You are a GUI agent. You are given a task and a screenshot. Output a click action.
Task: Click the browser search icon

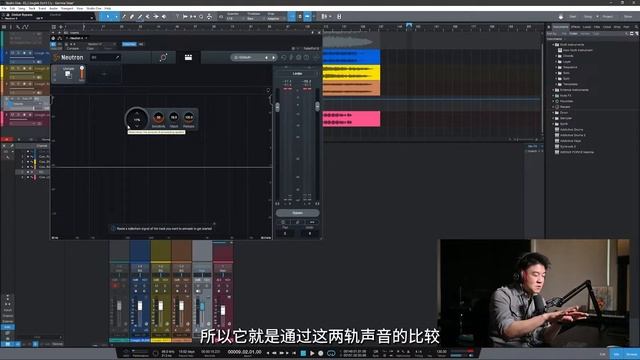(636, 27)
